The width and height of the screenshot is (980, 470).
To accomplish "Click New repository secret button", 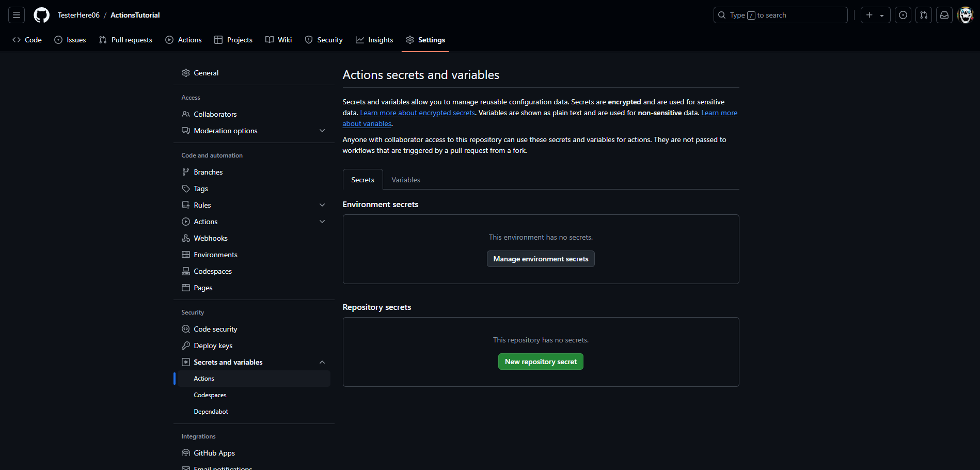I will point(541,362).
